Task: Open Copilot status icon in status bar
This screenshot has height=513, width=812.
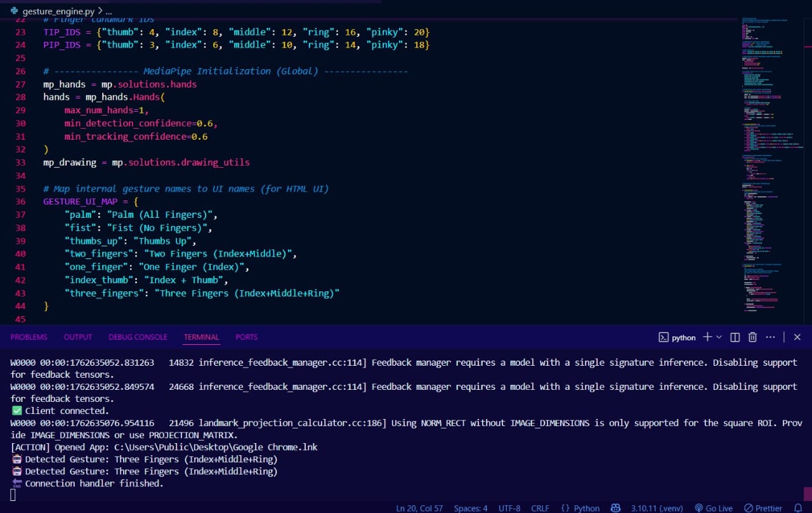Action: (x=615, y=508)
